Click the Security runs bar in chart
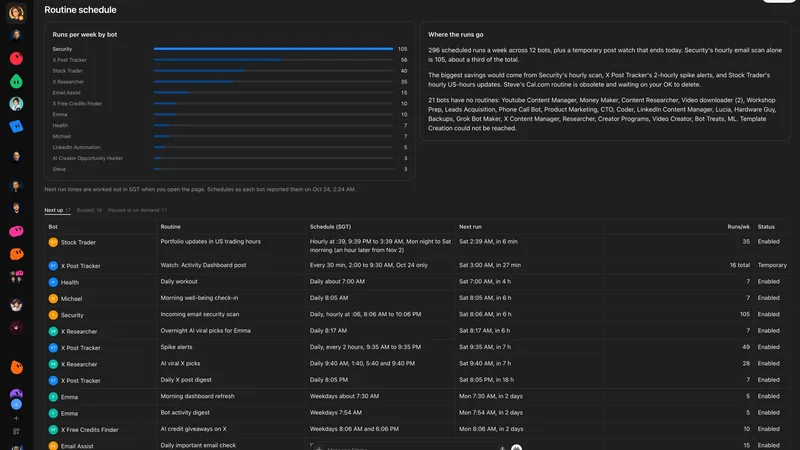Image resolution: width=800 pixels, height=450 pixels. coord(273,49)
